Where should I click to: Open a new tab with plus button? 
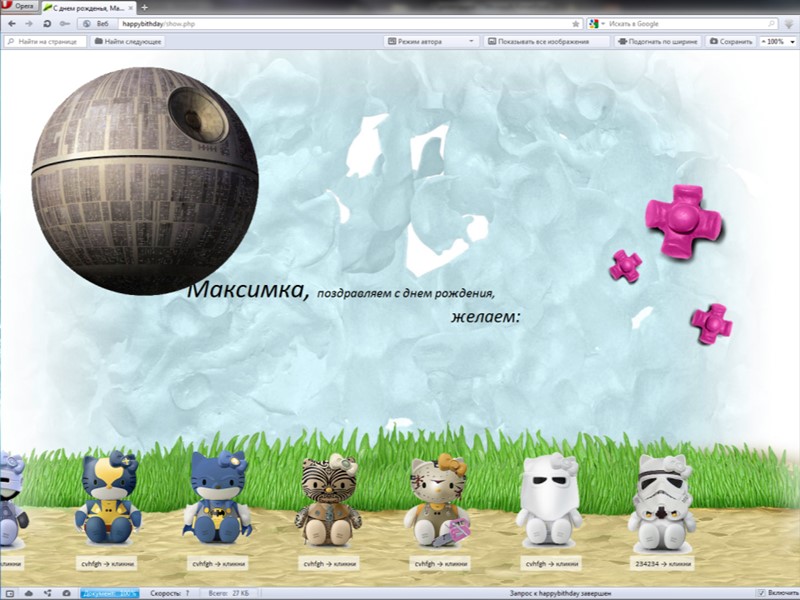(144, 7)
